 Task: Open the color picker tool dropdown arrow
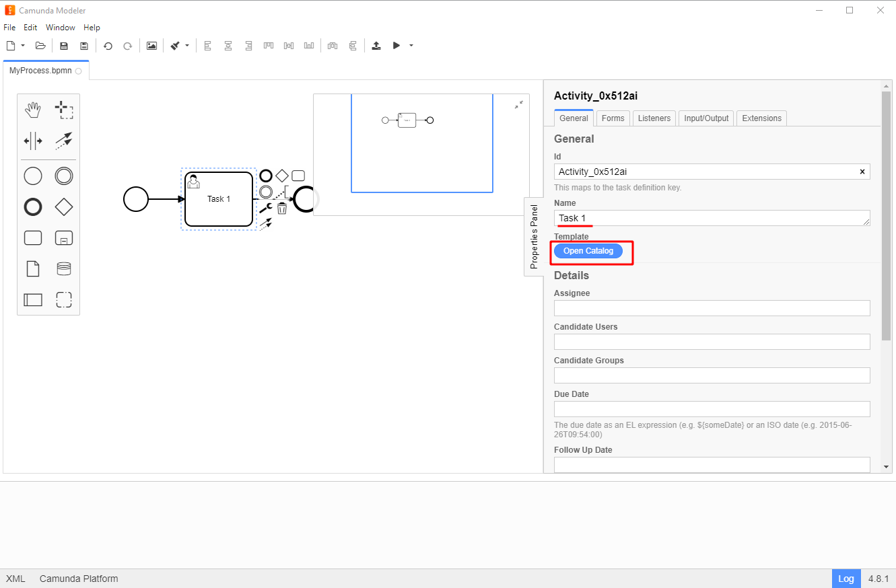187,46
